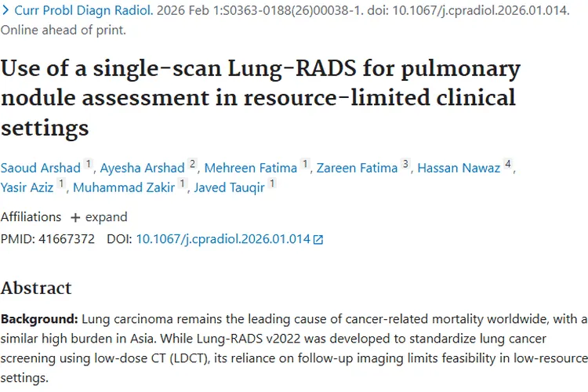The image size is (588, 392).
Task: Click affiliation superscript 2 after Ayesha Arshad
Action: (x=193, y=165)
